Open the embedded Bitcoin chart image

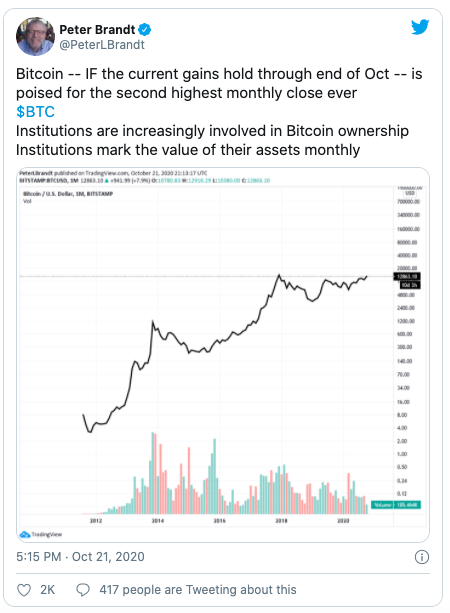point(223,355)
